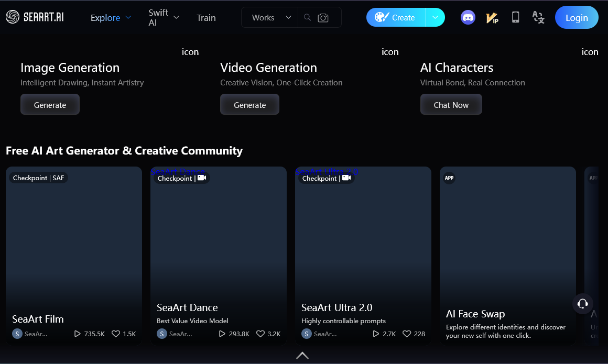
Task: Click 'Intelligent Drawing, Instant Artistry' text
Action: coord(82,83)
